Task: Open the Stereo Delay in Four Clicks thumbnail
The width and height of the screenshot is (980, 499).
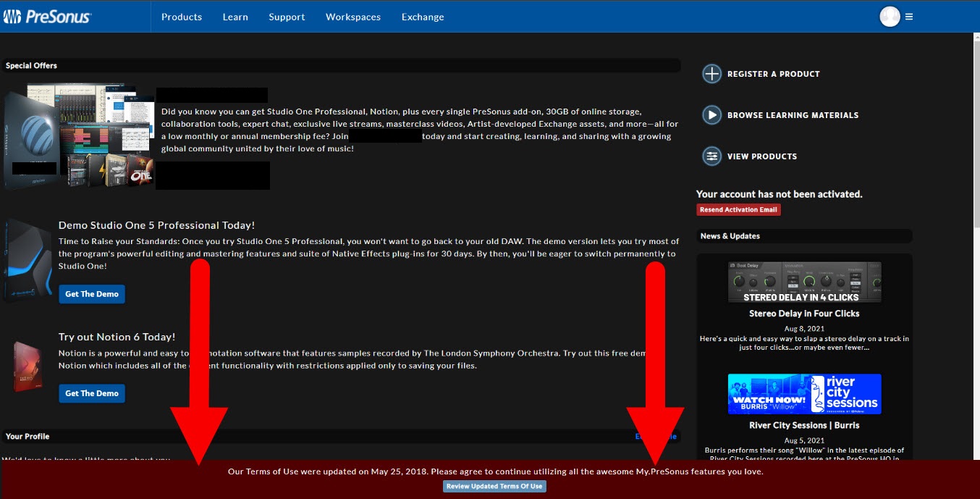Action: pyautogui.click(x=804, y=282)
